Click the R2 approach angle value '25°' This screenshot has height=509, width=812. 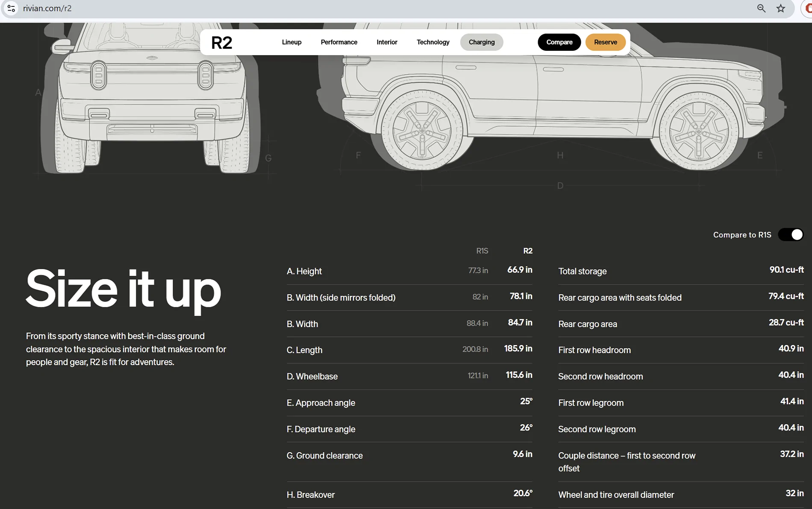tap(526, 401)
